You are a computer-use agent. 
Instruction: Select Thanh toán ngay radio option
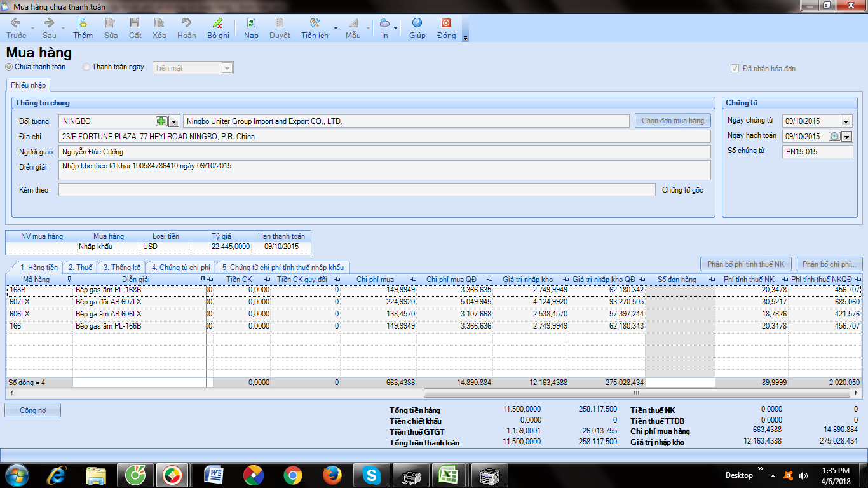tap(86, 67)
